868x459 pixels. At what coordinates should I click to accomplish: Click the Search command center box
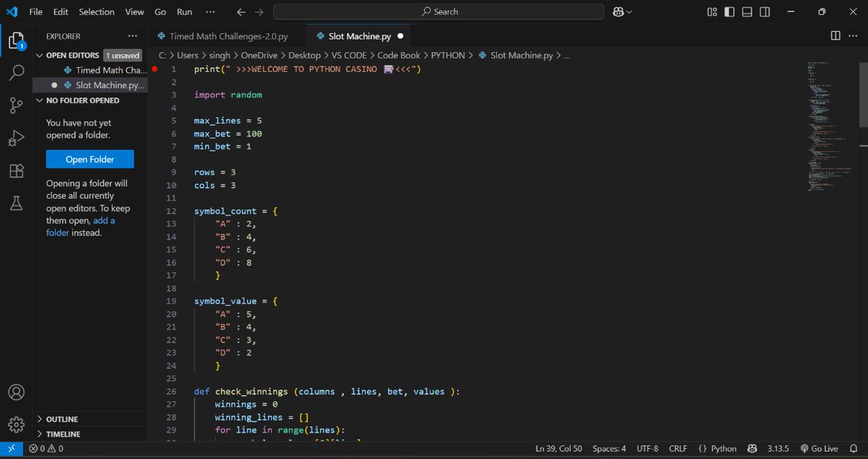[438, 12]
